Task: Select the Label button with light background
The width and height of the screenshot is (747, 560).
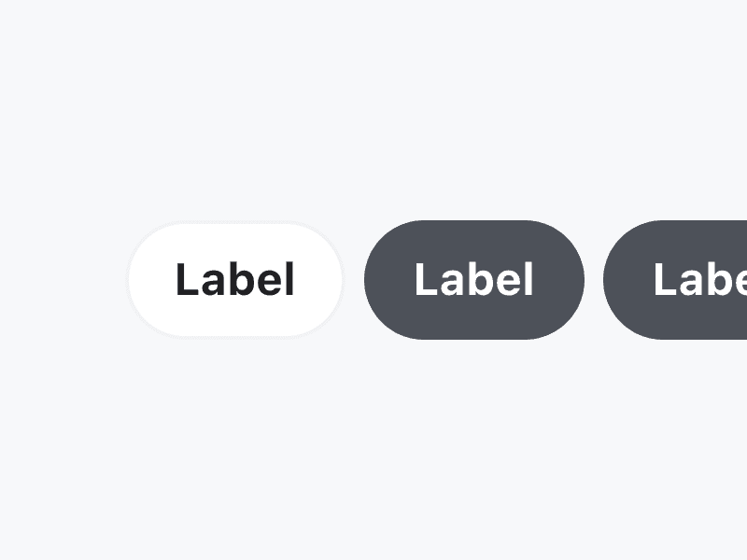Action: 234,279
